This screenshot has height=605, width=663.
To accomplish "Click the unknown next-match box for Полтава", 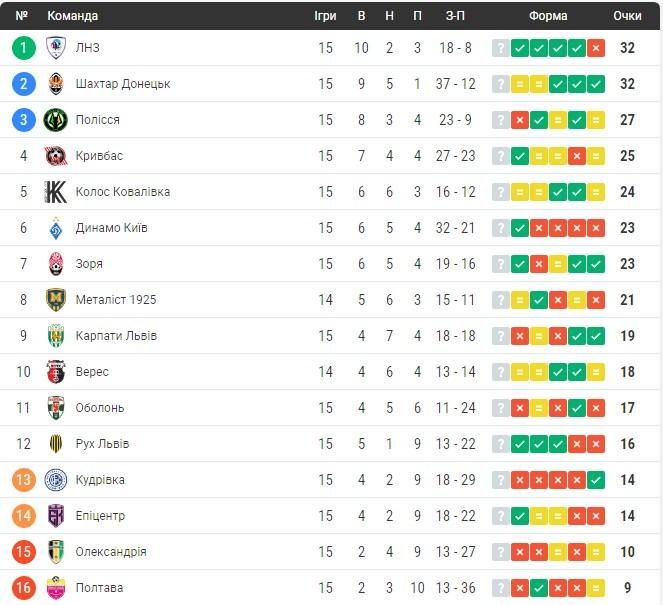I will tap(501, 588).
